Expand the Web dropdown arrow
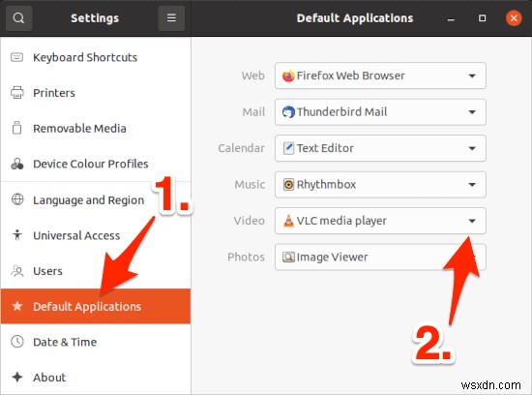Viewport: 532px width, 395px height. click(x=472, y=76)
